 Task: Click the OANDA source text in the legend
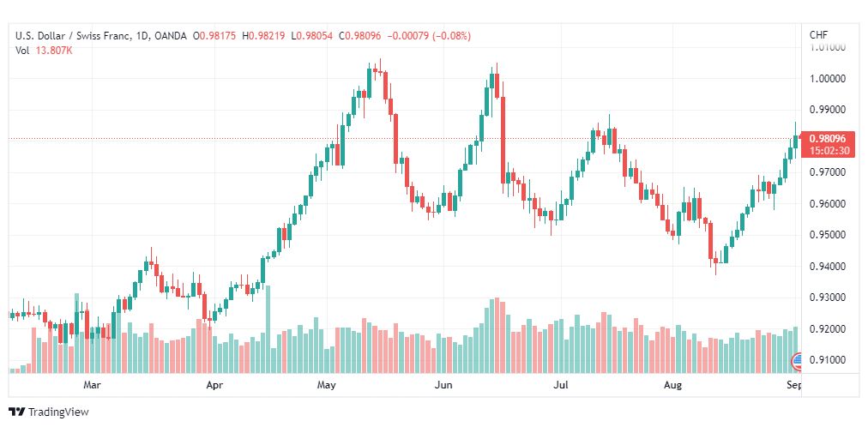point(171,36)
